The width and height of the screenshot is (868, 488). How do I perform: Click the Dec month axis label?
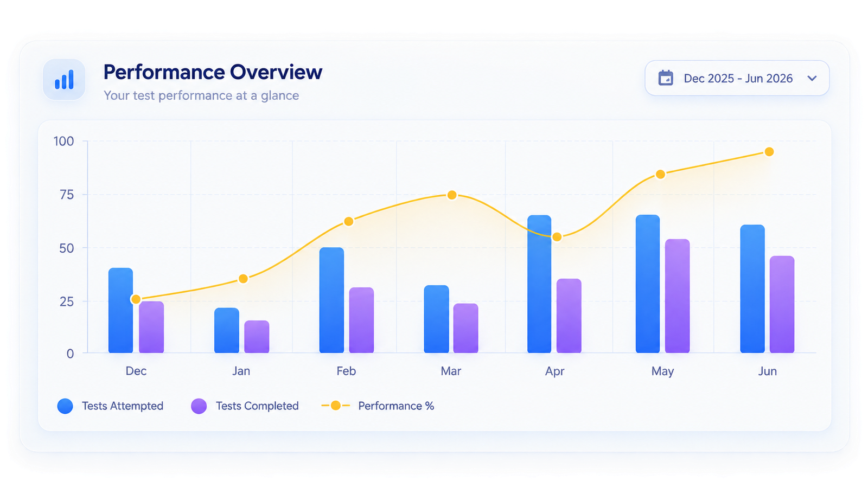[x=136, y=371]
